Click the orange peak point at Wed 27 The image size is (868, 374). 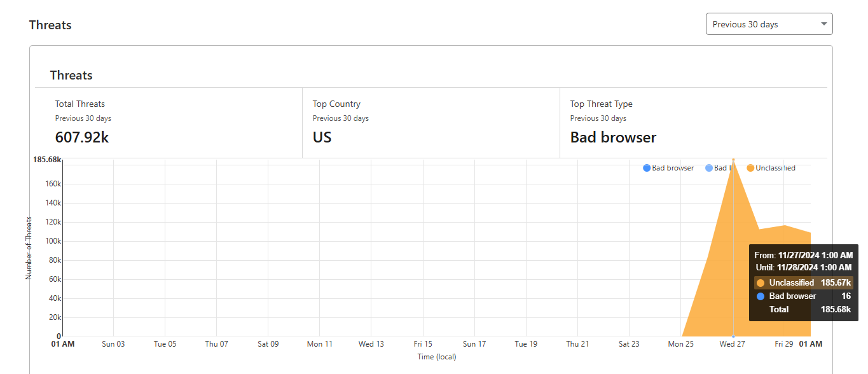[x=733, y=159]
